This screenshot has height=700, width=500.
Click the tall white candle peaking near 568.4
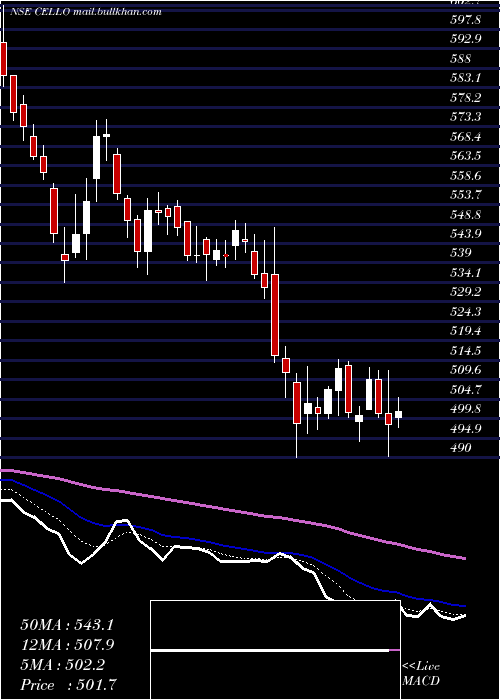tap(96, 158)
